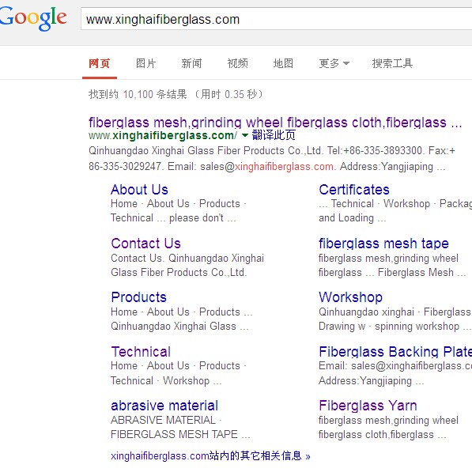Screen dimensions: 472x476
Task: Open 搜索工具 options
Action: click(x=392, y=63)
